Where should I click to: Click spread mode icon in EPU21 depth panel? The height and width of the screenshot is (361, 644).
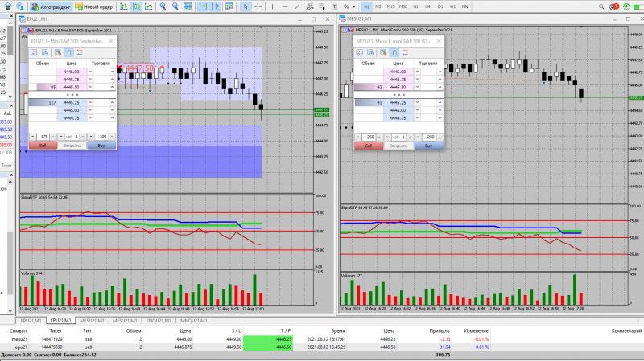80,52
